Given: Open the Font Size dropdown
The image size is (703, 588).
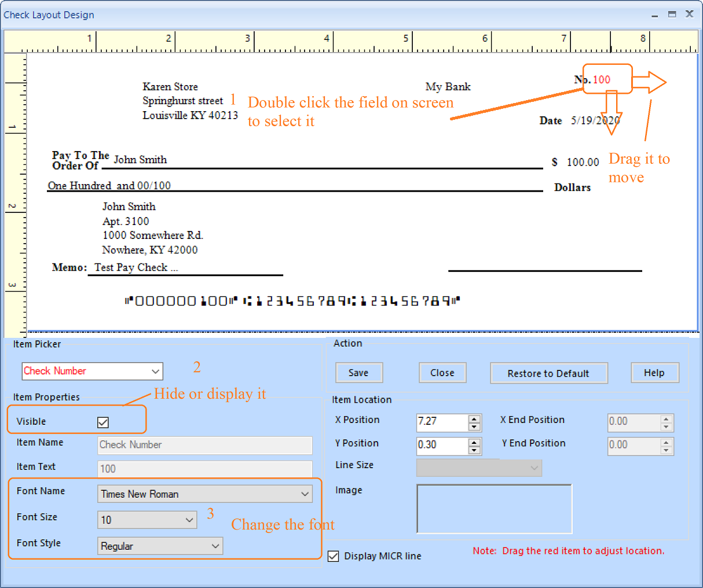Looking at the screenshot, I should (x=189, y=520).
